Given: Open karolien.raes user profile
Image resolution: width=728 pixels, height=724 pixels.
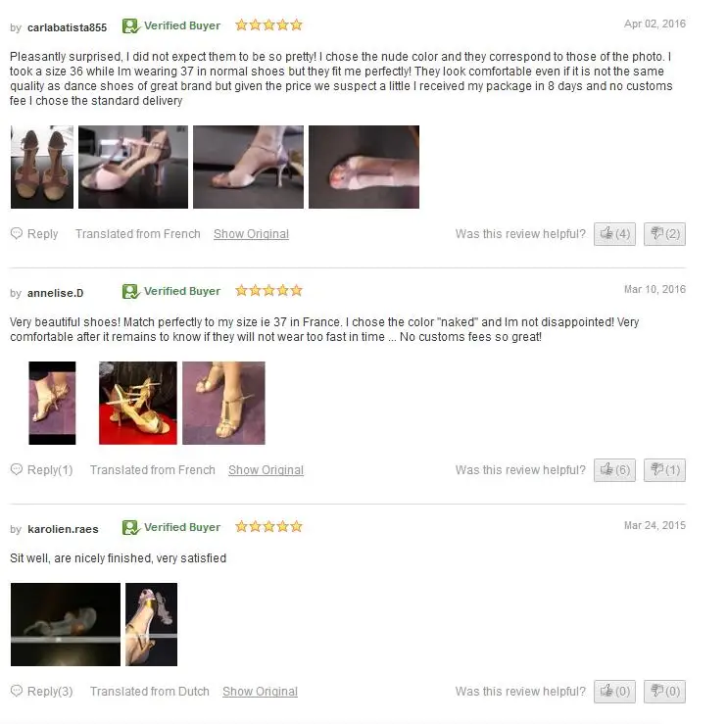Looking at the screenshot, I should (x=63, y=530).
